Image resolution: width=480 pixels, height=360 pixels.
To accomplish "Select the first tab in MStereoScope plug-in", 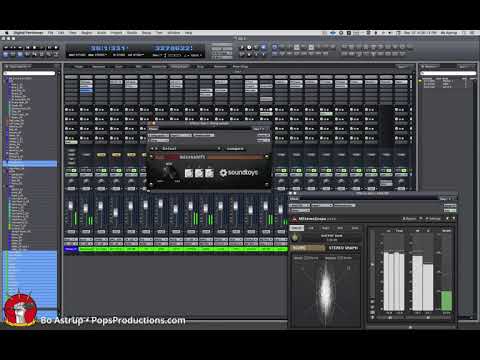I will [x=296, y=228].
